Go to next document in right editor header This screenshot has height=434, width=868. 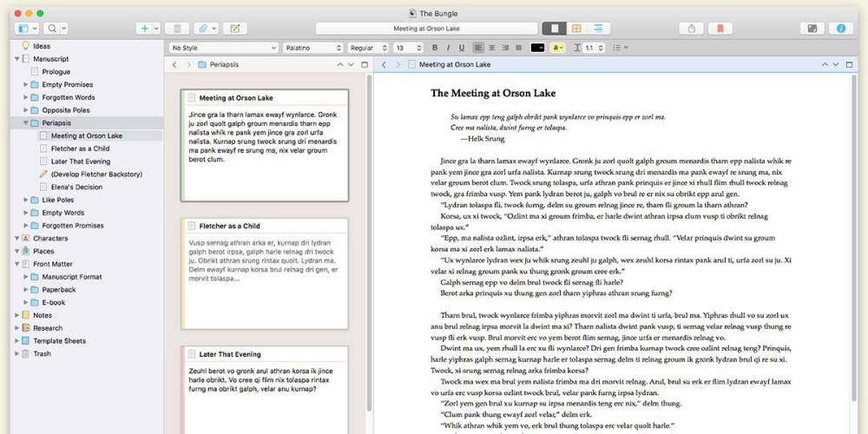836,65
